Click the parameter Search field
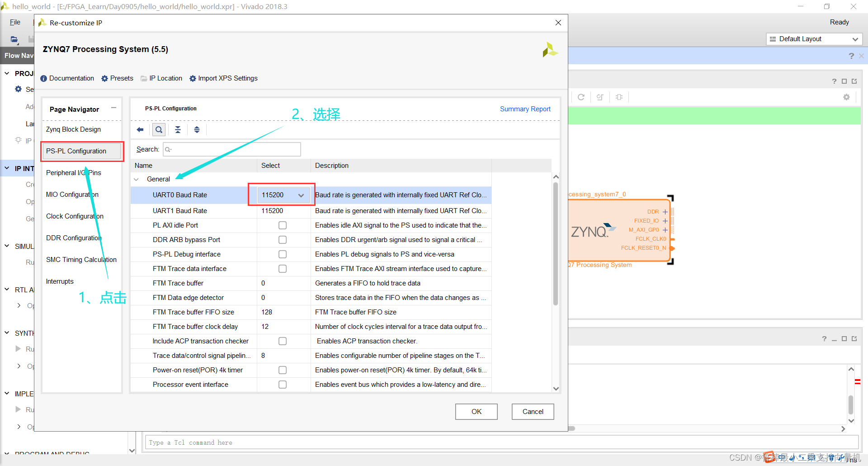This screenshot has height=466, width=868. click(231, 149)
